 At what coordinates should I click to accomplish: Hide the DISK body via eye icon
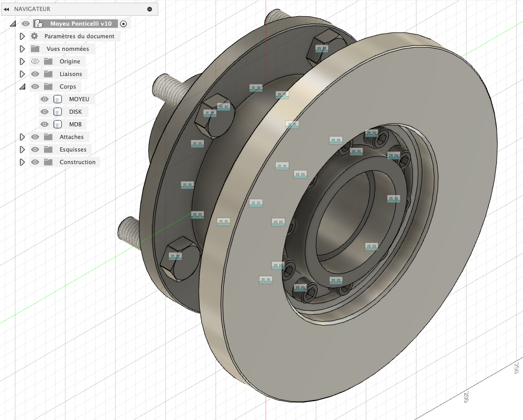point(45,112)
